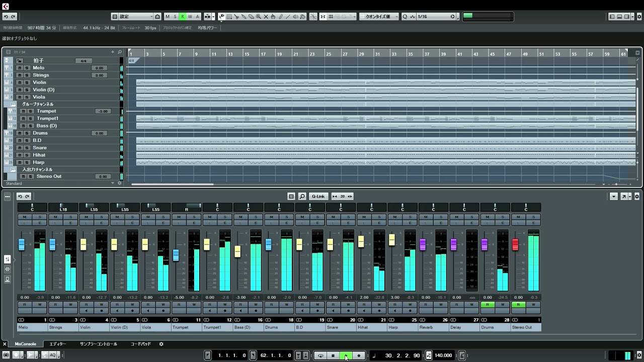Open toolbar setup gear at top right
The height and width of the screenshot is (362, 644).
(639, 17)
